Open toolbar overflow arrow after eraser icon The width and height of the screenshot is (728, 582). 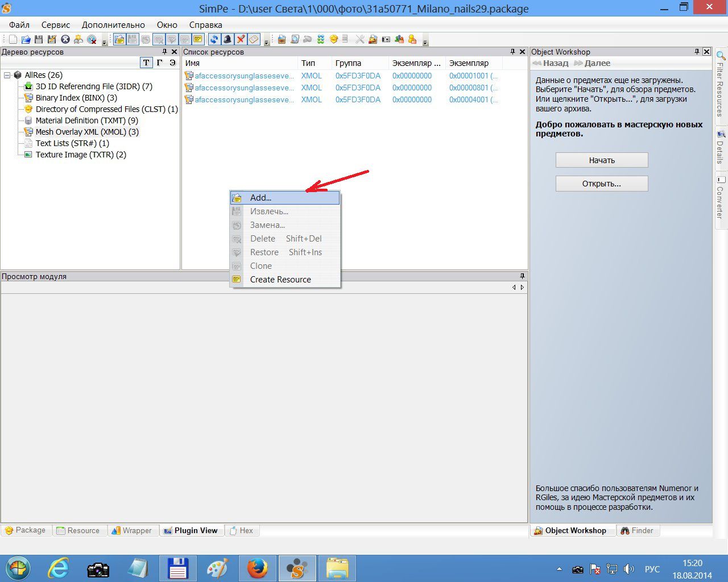pos(265,41)
